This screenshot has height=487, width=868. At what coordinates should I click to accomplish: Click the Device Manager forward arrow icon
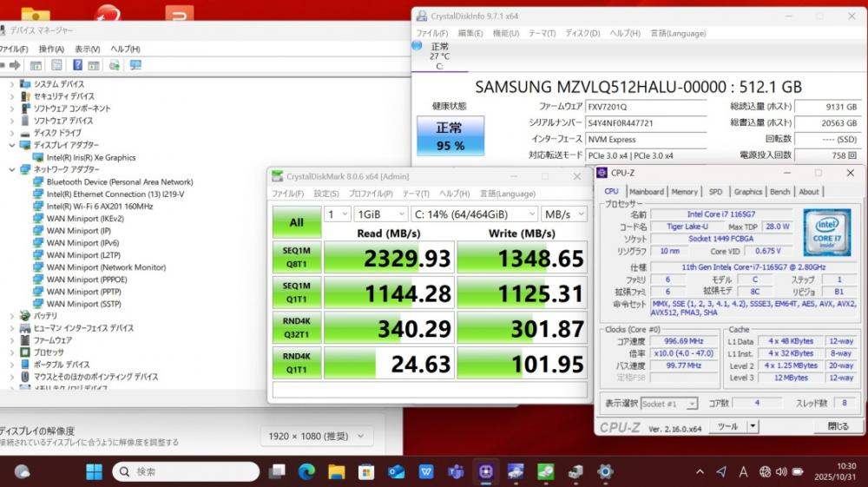click(15, 65)
